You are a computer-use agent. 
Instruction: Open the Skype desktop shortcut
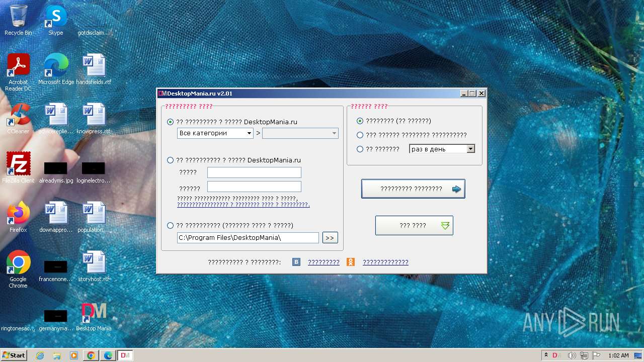point(56,21)
